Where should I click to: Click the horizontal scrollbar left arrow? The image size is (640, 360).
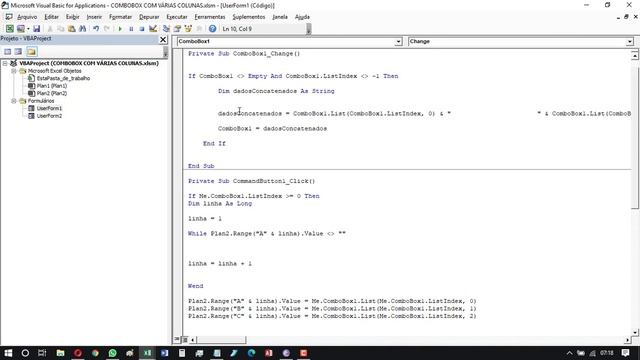[193, 340]
